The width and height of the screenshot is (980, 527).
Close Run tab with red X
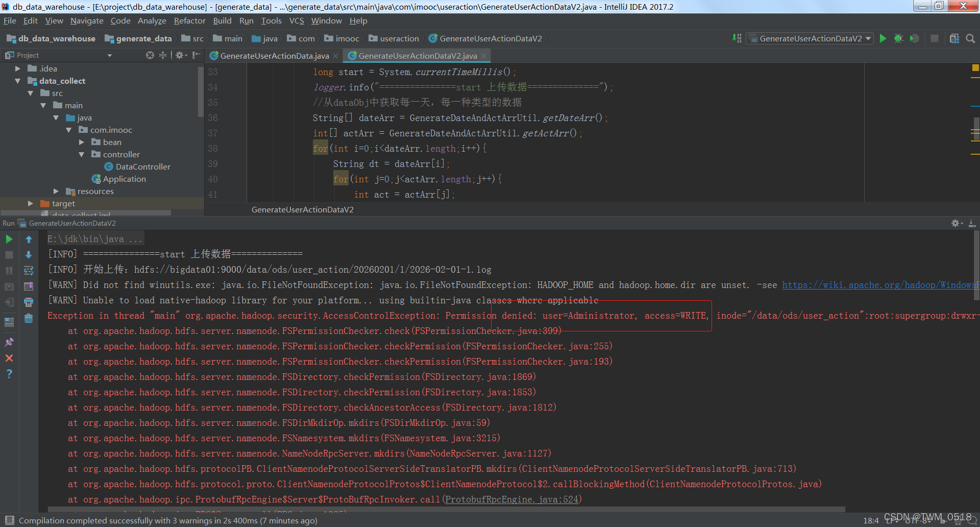click(x=9, y=358)
